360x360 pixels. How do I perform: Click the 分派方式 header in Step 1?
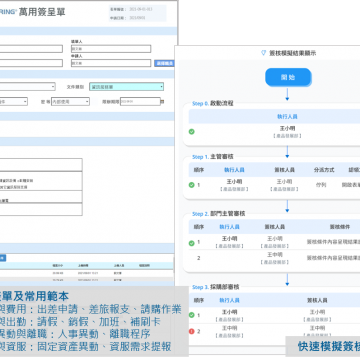(324, 170)
